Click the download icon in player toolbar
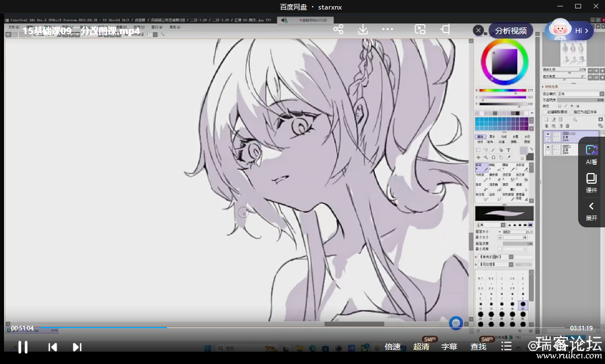605x364 pixels. (363, 29)
